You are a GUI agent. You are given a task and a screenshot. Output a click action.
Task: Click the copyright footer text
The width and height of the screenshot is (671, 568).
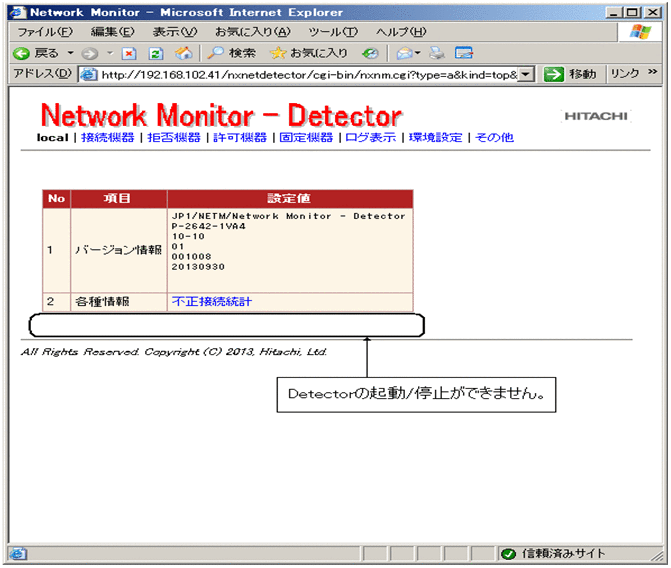click(174, 352)
